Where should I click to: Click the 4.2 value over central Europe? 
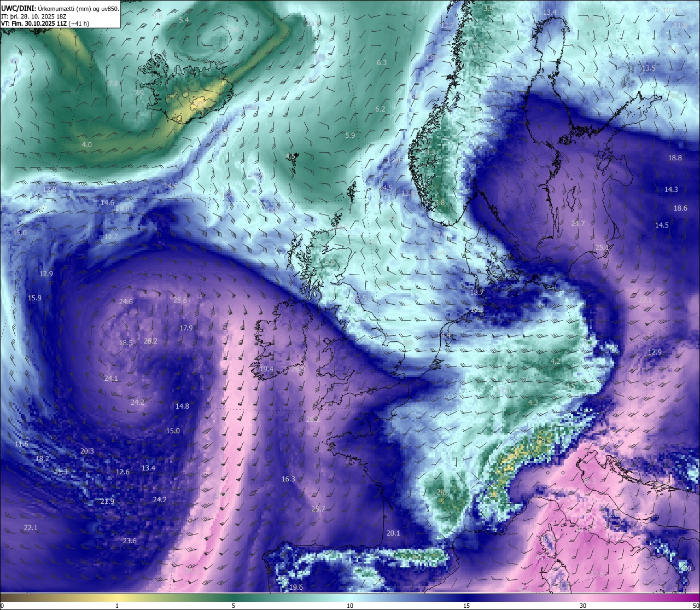556,361
